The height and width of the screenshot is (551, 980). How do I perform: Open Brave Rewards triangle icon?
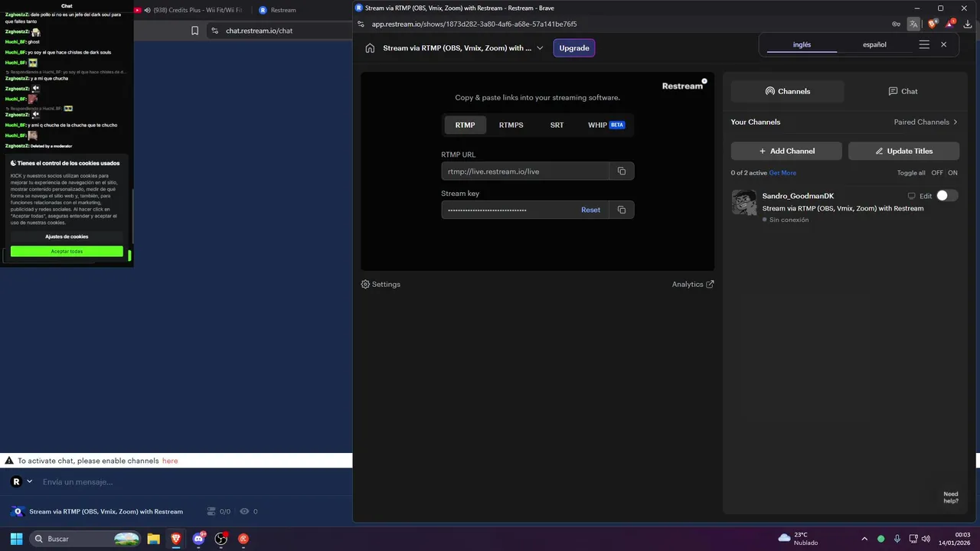[951, 24]
